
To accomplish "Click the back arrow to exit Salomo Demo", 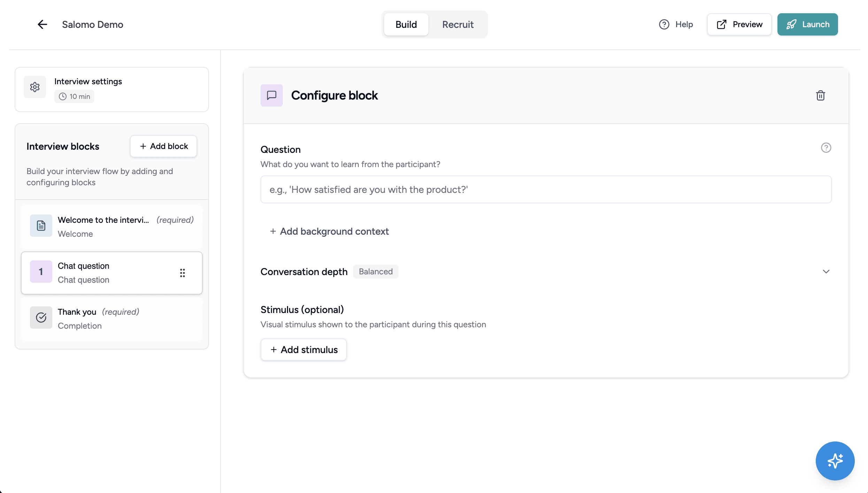I will coord(42,24).
